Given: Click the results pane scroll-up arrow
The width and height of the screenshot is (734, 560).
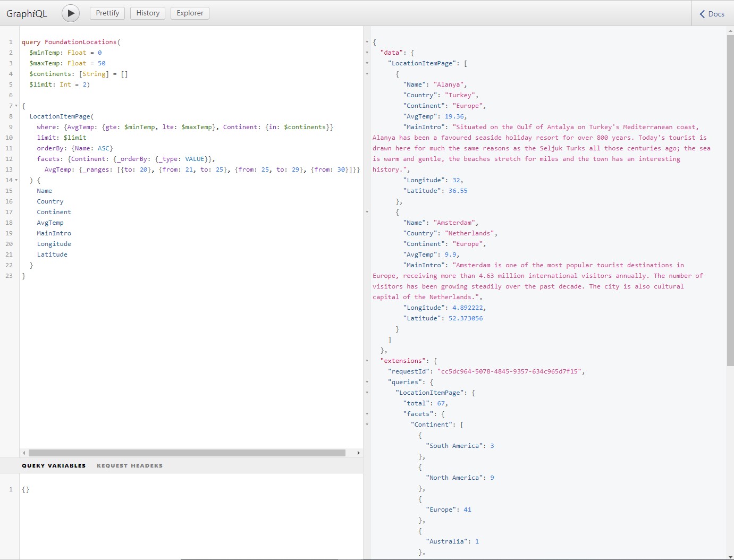Looking at the screenshot, I should coord(730,31).
